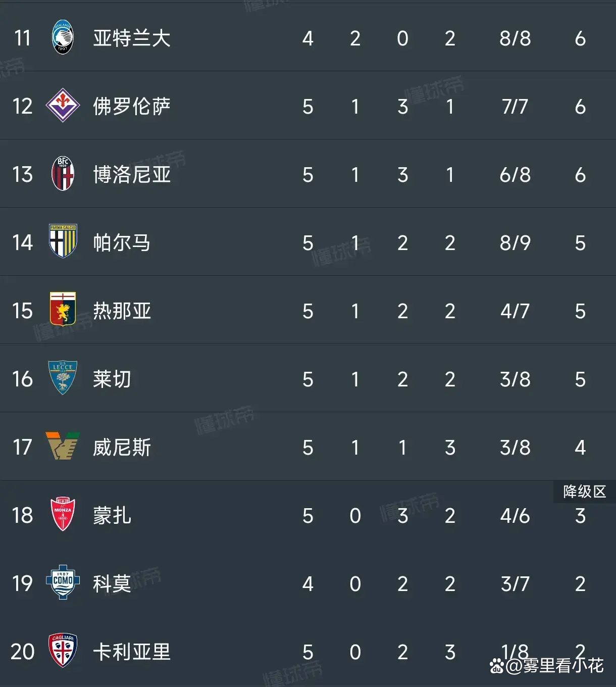Click the Atalanta club crest icon
Screen dimensions: 616x687
tap(63, 38)
